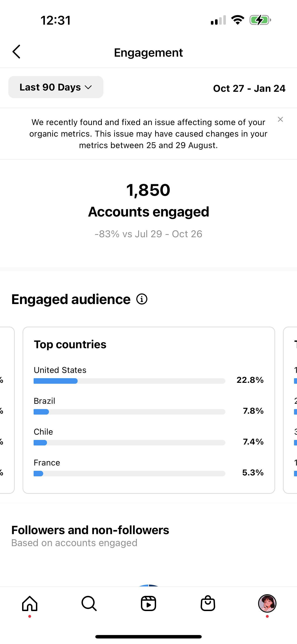The width and height of the screenshot is (297, 644).
Task: Open the Search tab
Action: point(89,603)
